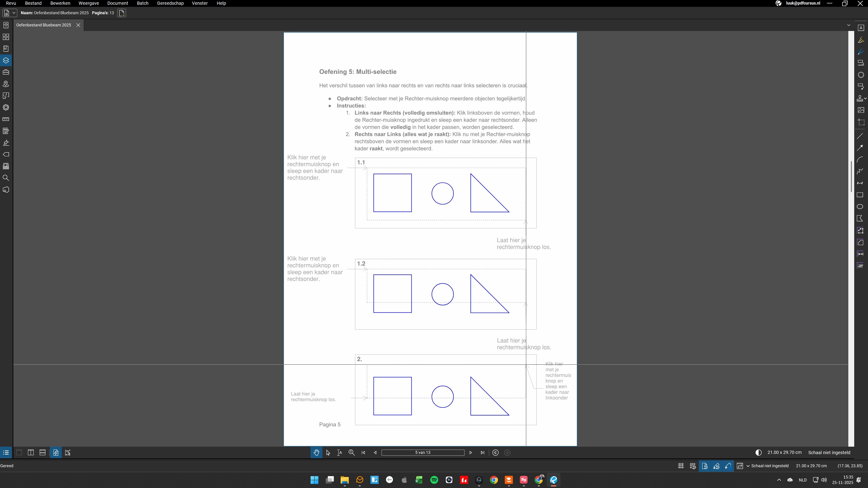Image resolution: width=868 pixels, height=488 pixels.
Task: Expand the document tabs list chevron
Action: tap(849, 25)
